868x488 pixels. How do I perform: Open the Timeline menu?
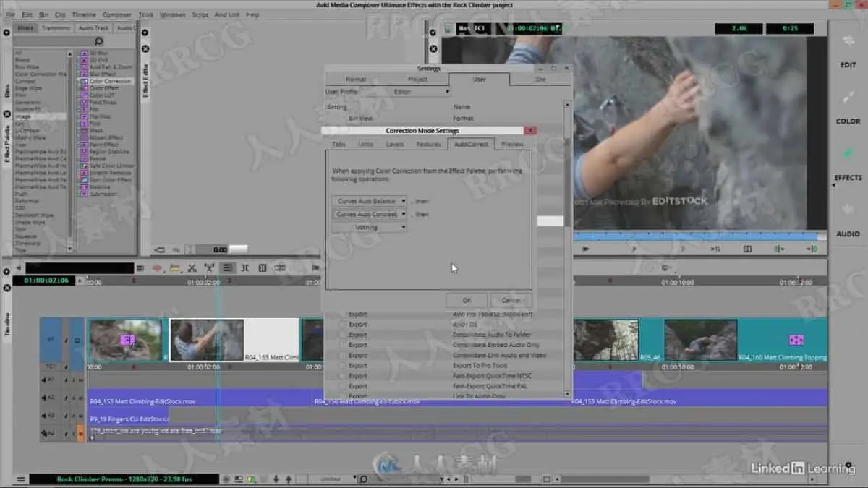(x=84, y=14)
